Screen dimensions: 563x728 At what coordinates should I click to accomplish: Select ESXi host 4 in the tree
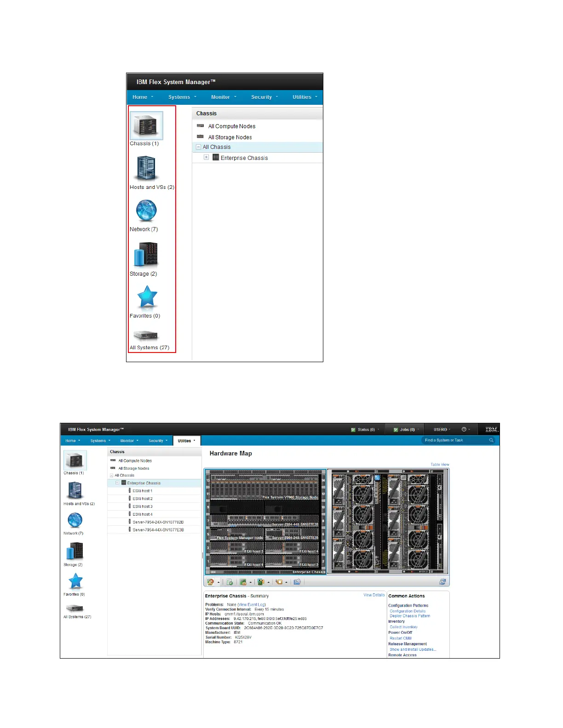[142, 514]
